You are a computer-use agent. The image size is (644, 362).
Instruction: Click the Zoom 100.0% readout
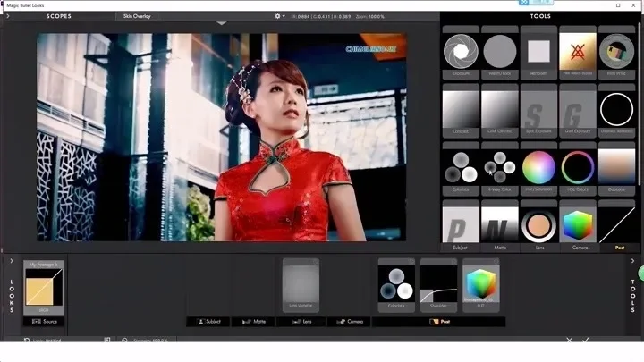click(370, 16)
